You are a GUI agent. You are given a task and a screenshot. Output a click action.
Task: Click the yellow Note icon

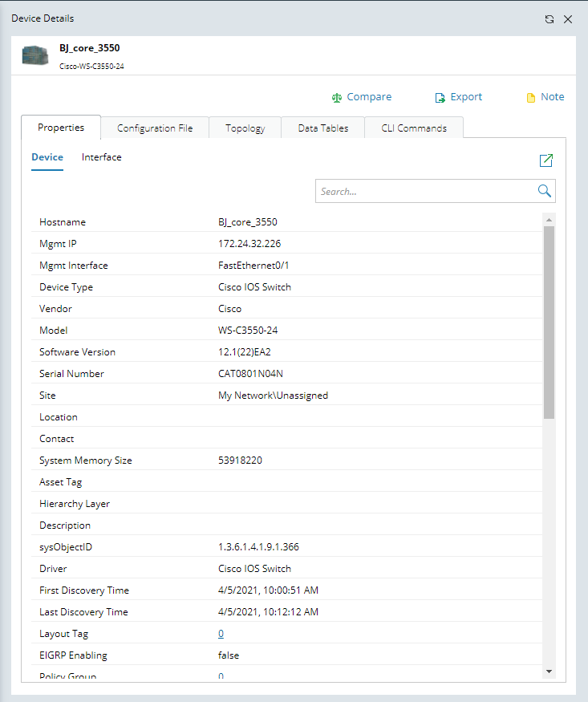pyautogui.click(x=530, y=98)
